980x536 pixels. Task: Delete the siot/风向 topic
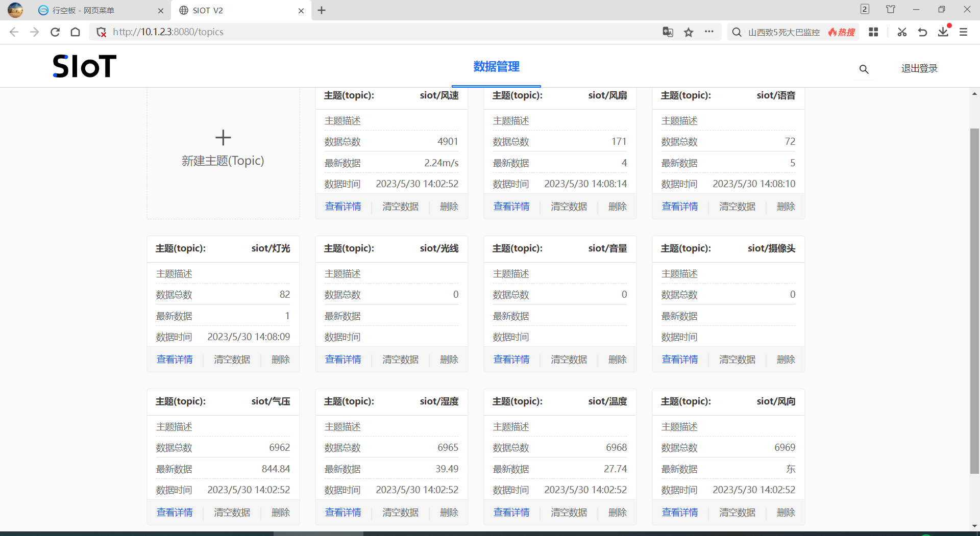786,513
